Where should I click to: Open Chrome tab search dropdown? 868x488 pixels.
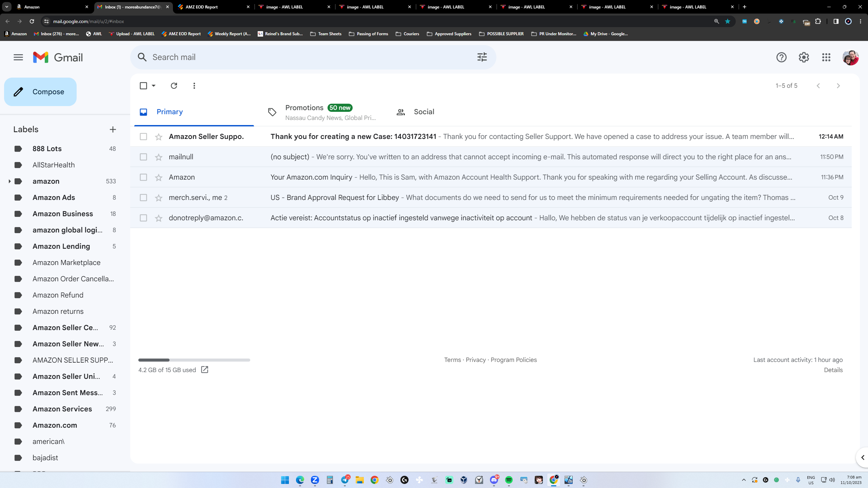point(7,7)
